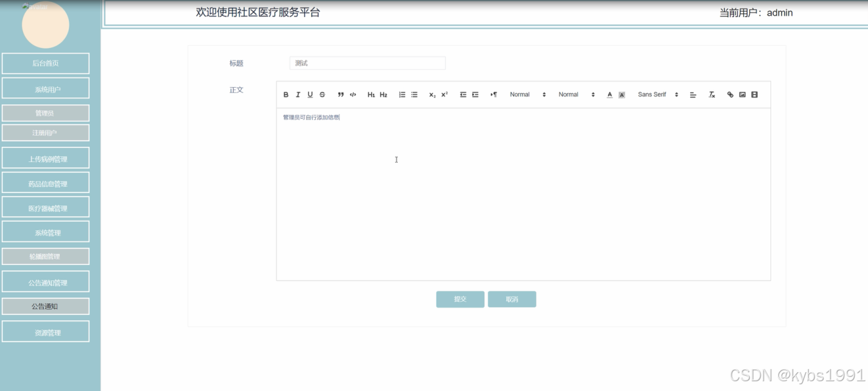The height and width of the screenshot is (391, 868).
Task: Cancel with the 取消 button
Action: pyautogui.click(x=512, y=299)
